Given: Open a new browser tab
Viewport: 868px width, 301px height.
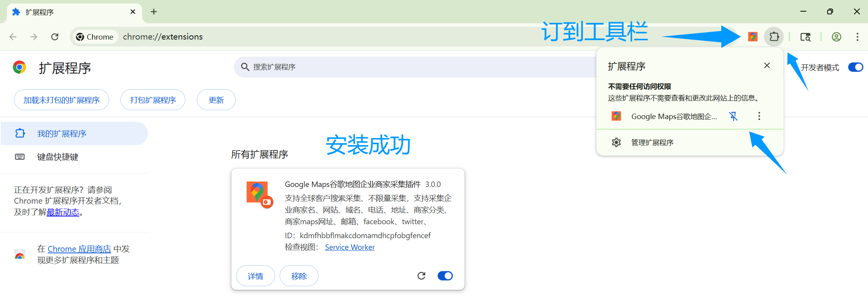Looking at the screenshot, I should coord(154,12).
